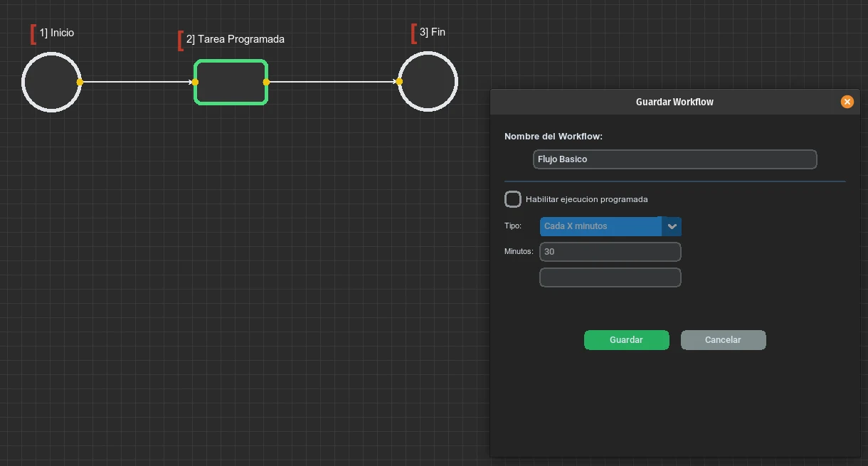Select the Inicio circle node
868x466 pixels.
[51, 82]
